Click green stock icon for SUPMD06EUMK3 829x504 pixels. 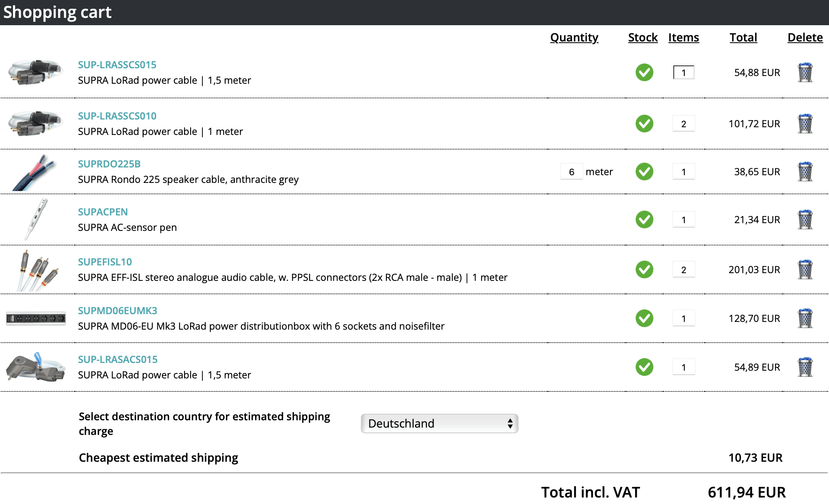point(645,319)
